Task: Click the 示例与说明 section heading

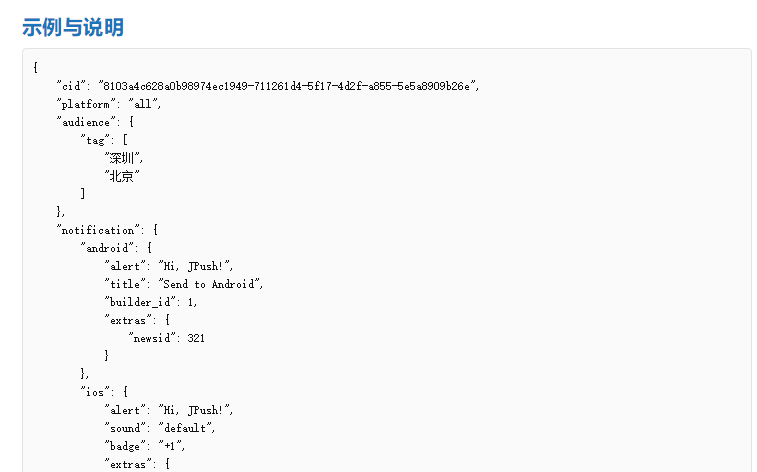Action: click(x=73, y=27)
